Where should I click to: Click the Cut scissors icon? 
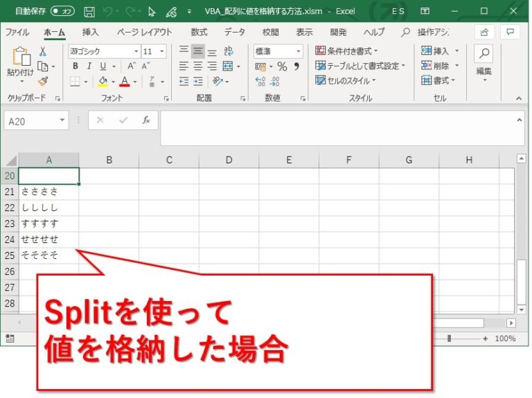click(x=43, y=52)
